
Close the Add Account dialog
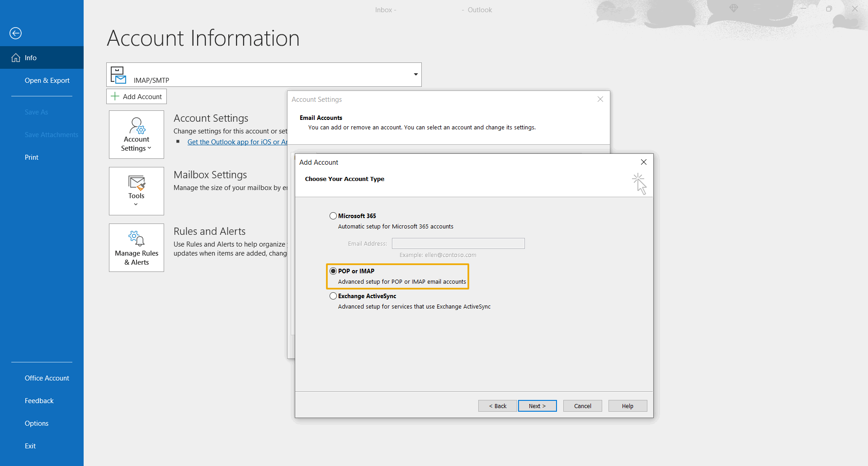coord(644,162)
